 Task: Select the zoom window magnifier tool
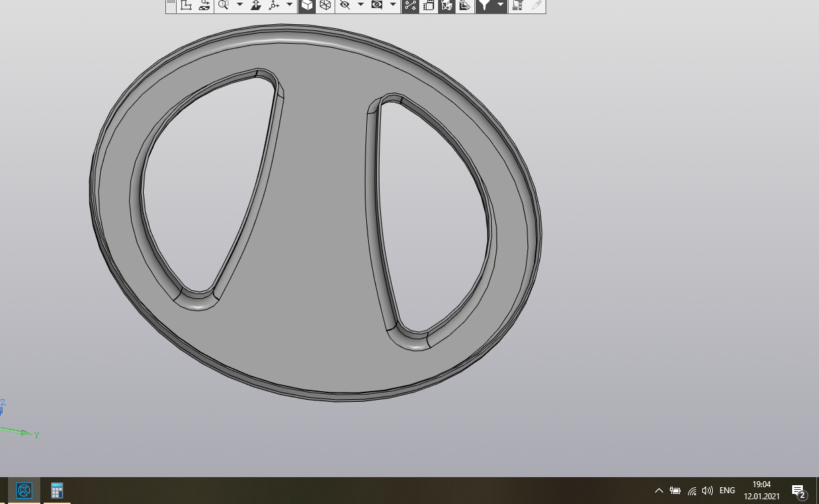[x=223, y=5]
